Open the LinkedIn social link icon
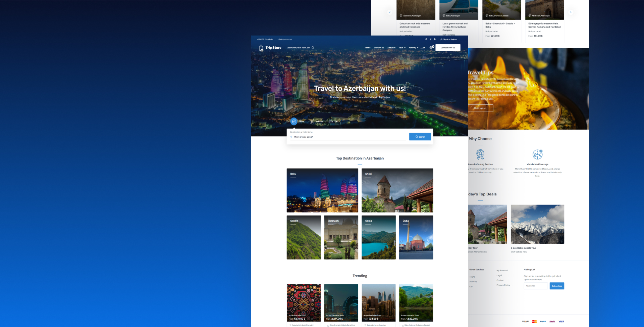This screenshot has height=327, width=644. pos(435,39)
